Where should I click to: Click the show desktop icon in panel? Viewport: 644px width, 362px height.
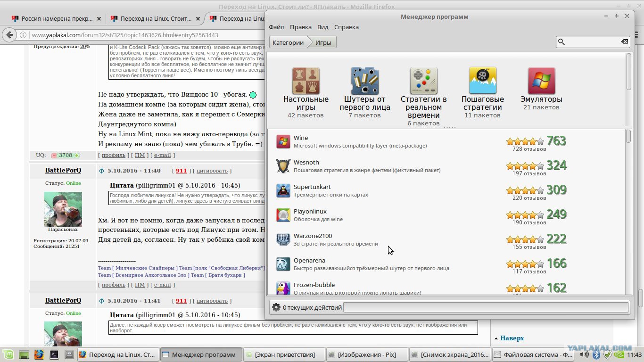tap(24, 354)
